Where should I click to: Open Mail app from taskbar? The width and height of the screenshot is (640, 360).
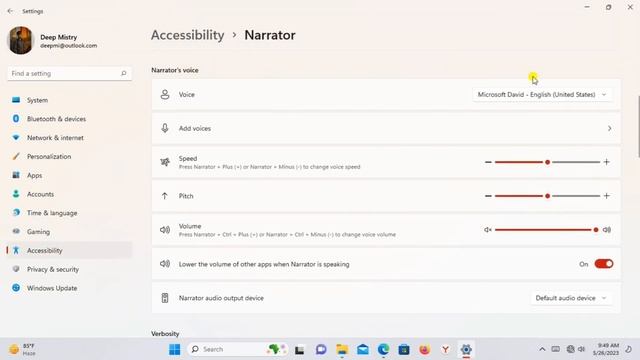click(x=362, y=350)
